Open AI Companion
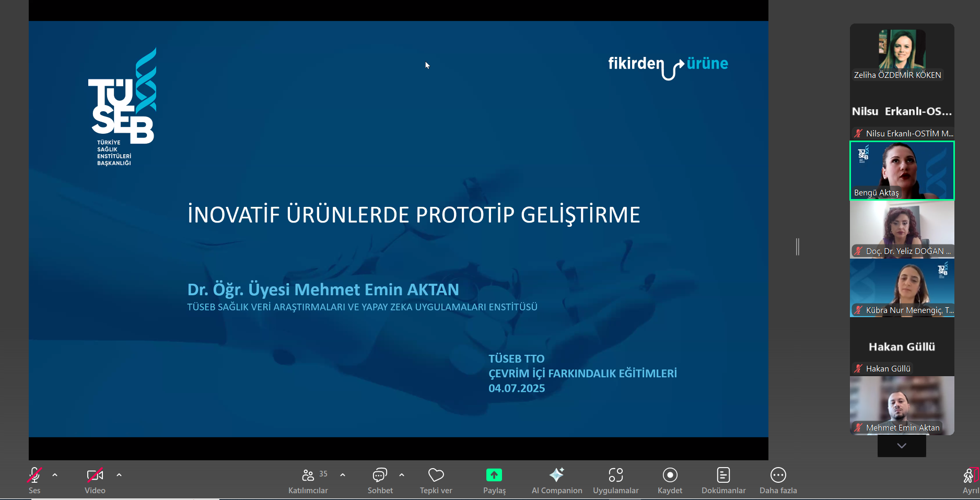The width and height of the screenshot is (980, 500). click(557, 480)
